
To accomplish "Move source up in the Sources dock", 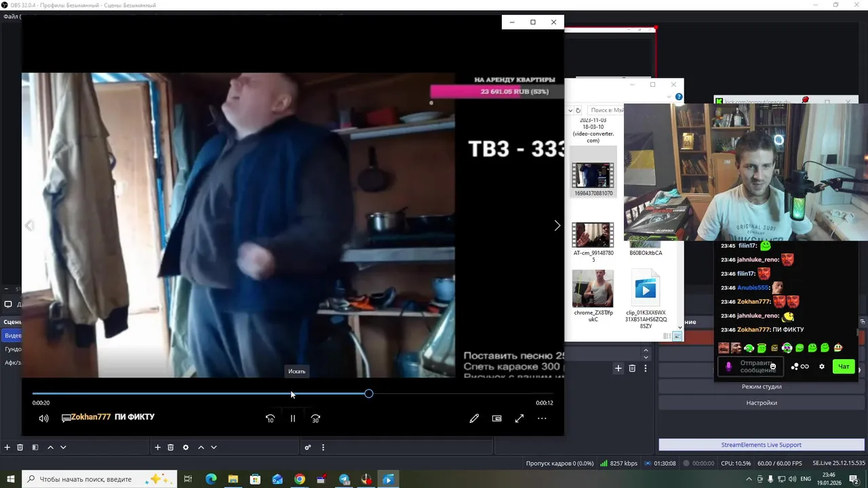I will click(201, 447).
